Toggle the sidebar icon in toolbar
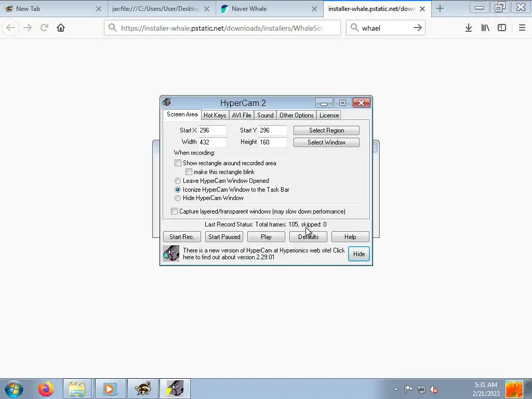Viewport: 532px width, 399px height. [502, 28]
